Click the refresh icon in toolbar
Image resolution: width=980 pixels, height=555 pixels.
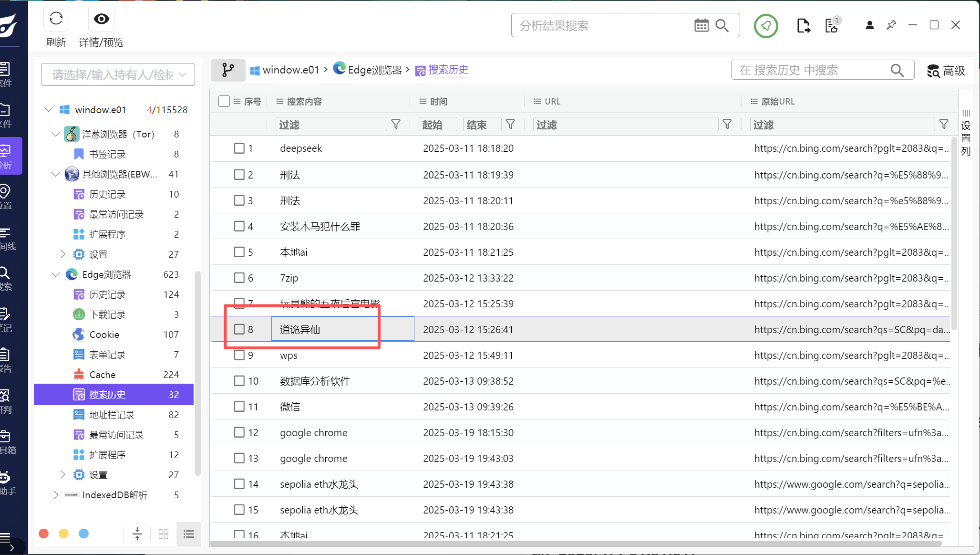pyautogui.click(x=56, y=19)
